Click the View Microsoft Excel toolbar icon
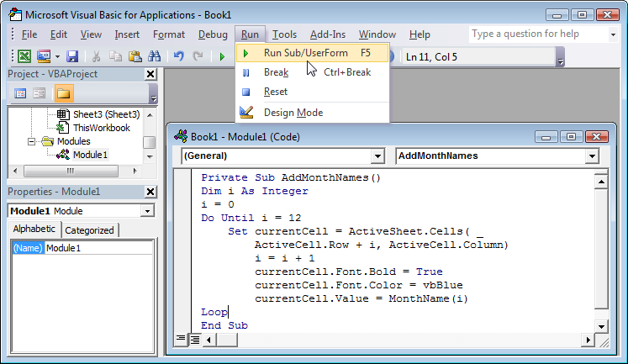Screen dimensions: 628x364 click(x=24, y=56)
